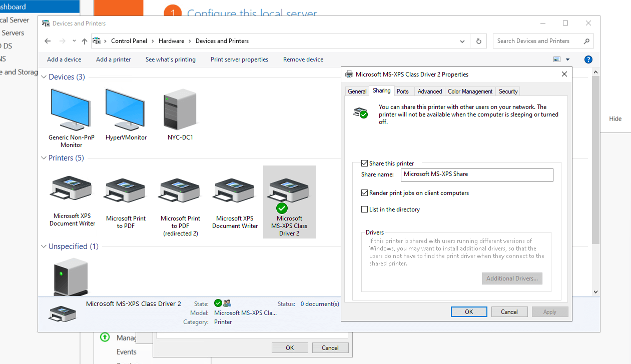Switch to the Advanced tab

tap(430, 91)
